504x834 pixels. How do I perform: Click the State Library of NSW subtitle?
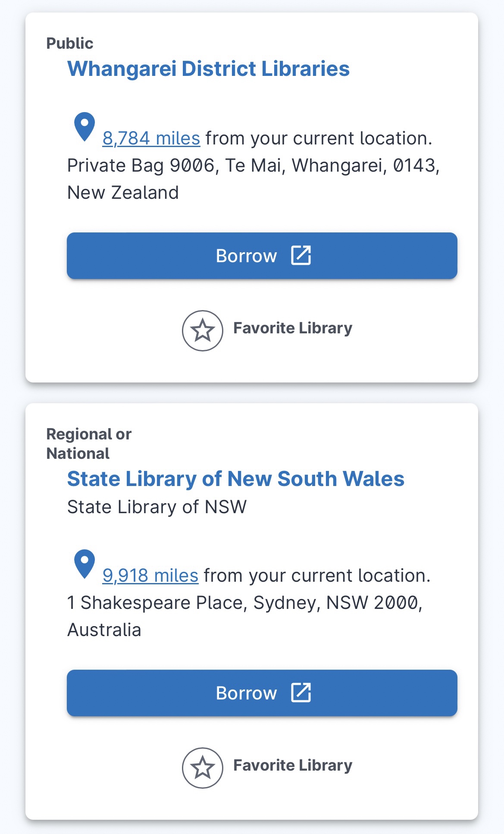coord(157,507)
